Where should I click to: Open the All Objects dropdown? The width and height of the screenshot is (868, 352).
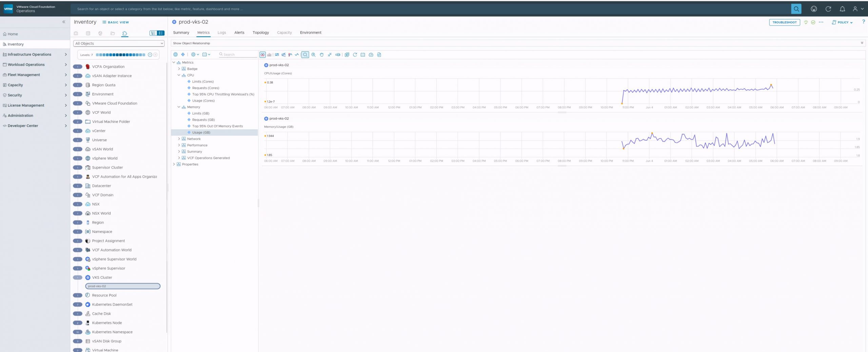click(119, 43)
